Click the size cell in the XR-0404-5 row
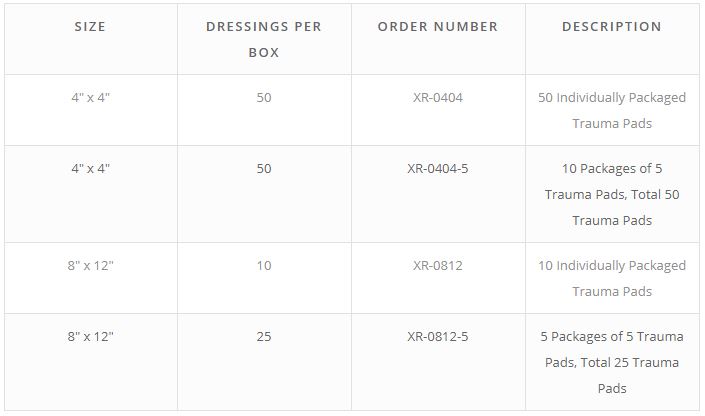Image resolution: width=705 pixels, height=416 pixels. [90, 169]
